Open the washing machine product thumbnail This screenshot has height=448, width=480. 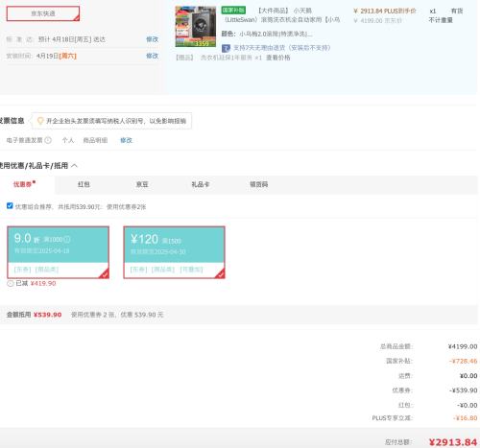tap(196, 27)
